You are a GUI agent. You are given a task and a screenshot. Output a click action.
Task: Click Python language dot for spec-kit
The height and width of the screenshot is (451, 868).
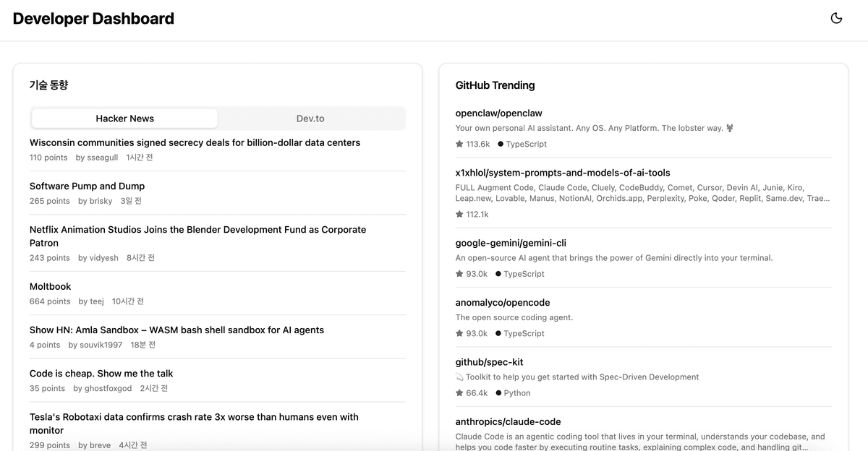[x=498, y=393]
